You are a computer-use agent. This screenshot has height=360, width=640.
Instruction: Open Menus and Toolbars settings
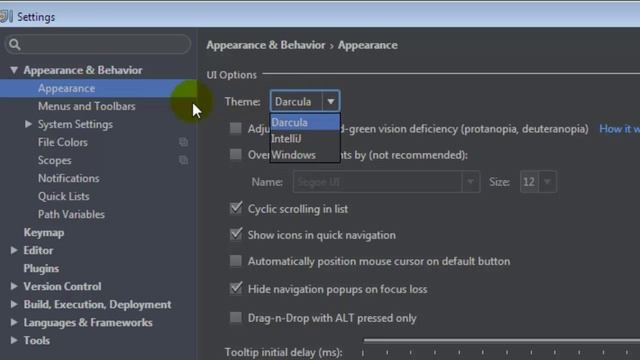tap(87, 106)
